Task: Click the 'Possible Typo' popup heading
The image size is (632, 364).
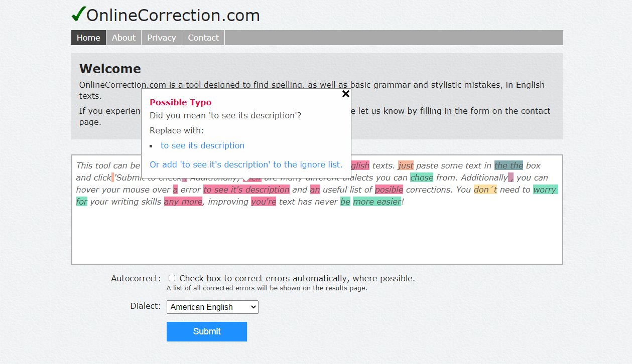Action: [x=181, y=102]
